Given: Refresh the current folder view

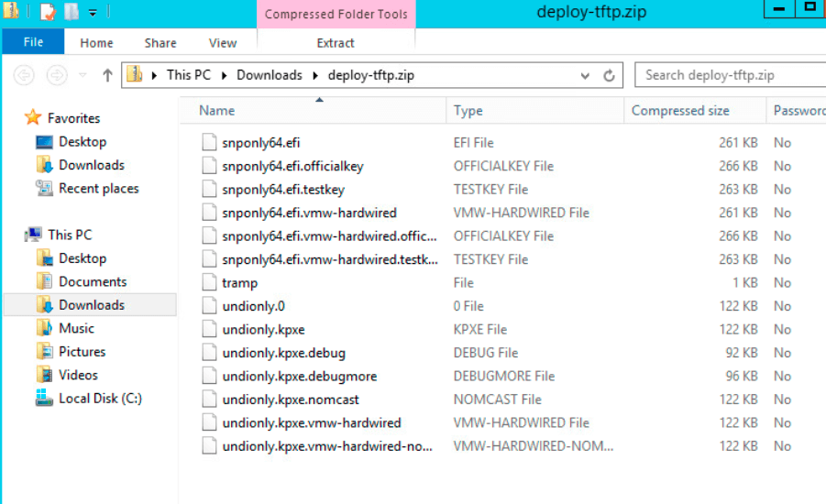Looking at the screenshot, I should [x=609, y=75].
